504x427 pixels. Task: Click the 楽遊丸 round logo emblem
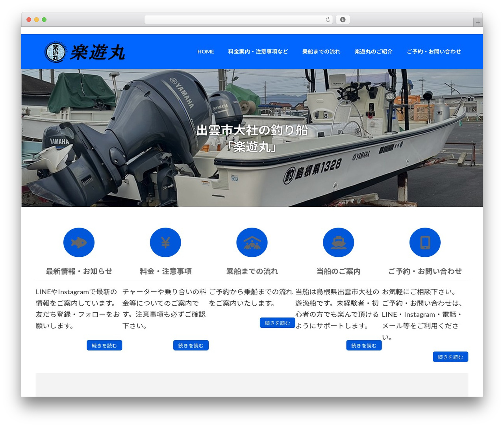click(56, 52)
